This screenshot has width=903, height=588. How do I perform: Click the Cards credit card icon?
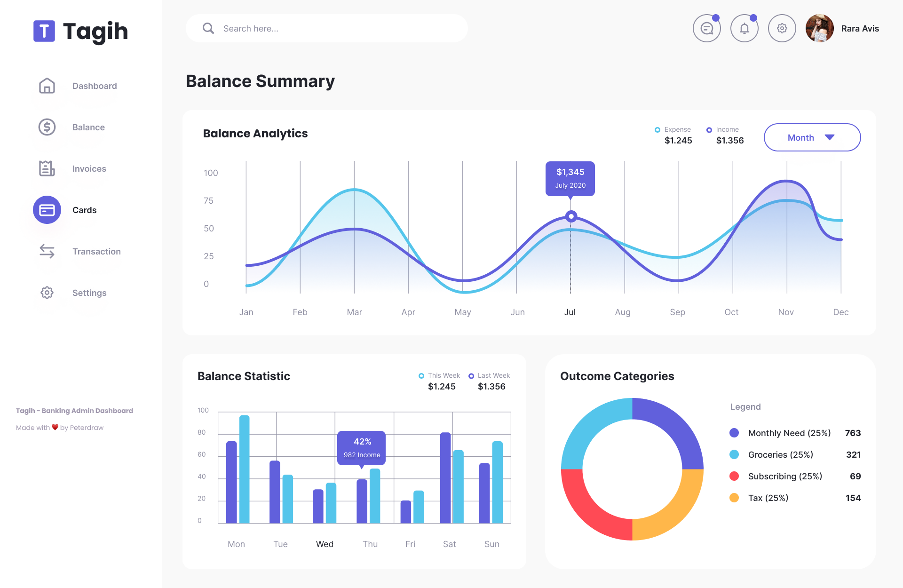(47, 210)
